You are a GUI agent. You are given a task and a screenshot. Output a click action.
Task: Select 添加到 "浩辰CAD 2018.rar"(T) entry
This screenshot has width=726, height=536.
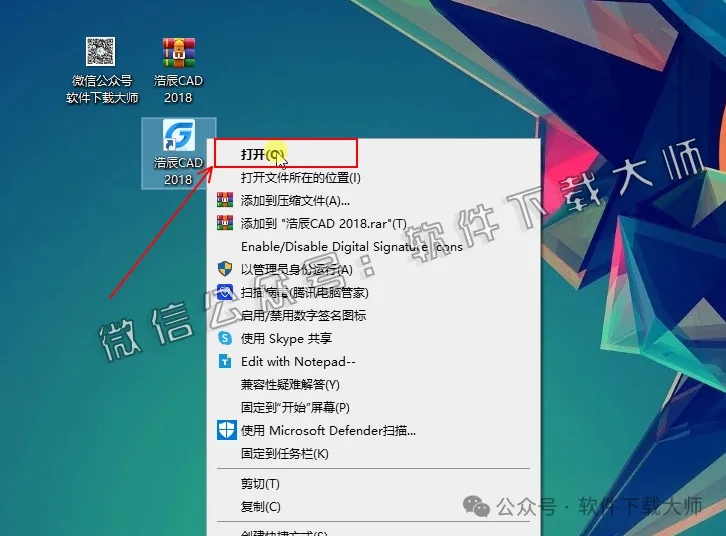click(x=373, y=223)
